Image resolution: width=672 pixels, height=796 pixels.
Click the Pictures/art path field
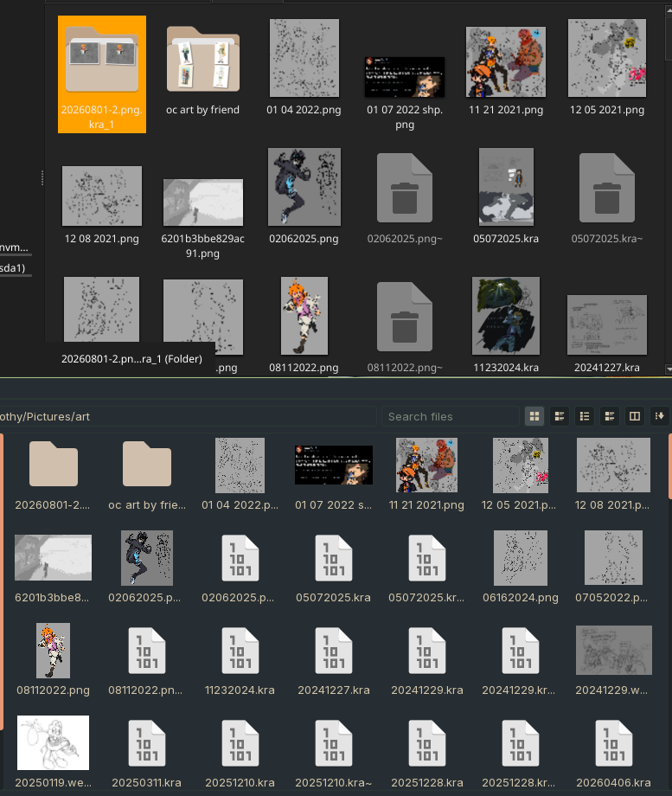188,416
